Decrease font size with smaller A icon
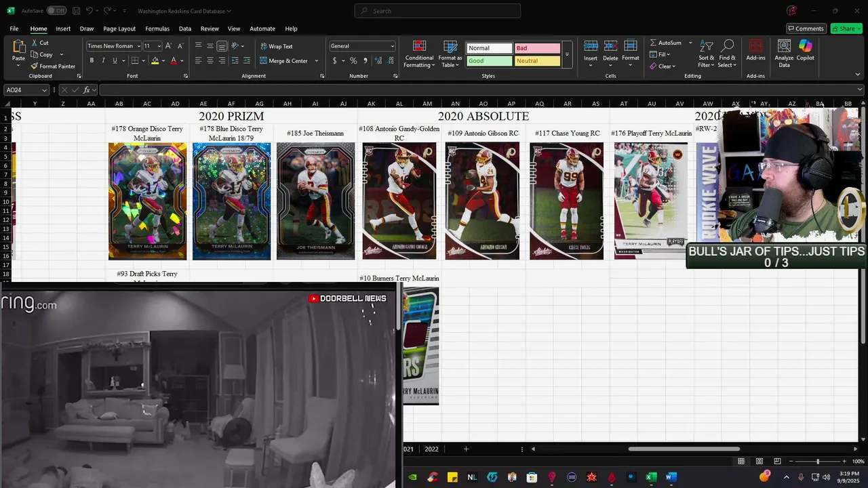This screenshot has height=488, width=868. click(x=180, y=46)
